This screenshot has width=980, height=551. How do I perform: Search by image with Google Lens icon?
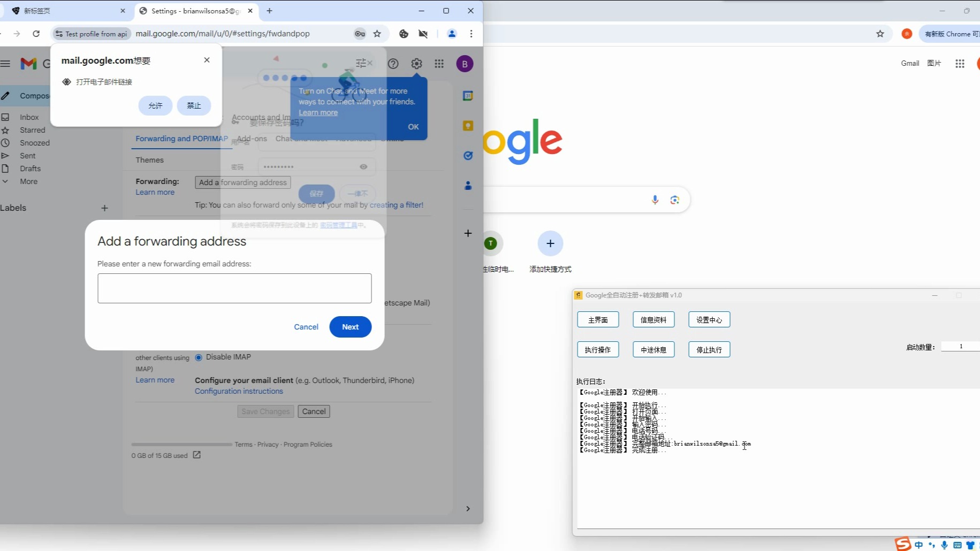coord(674,200)
